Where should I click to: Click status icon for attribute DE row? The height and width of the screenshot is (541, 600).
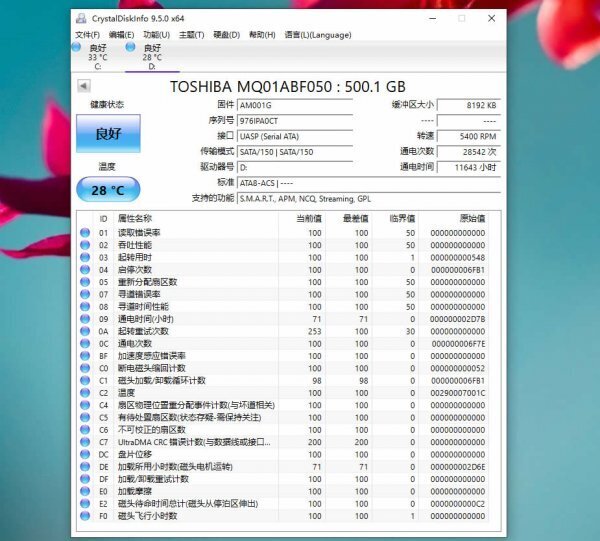[x=85, y=466]
